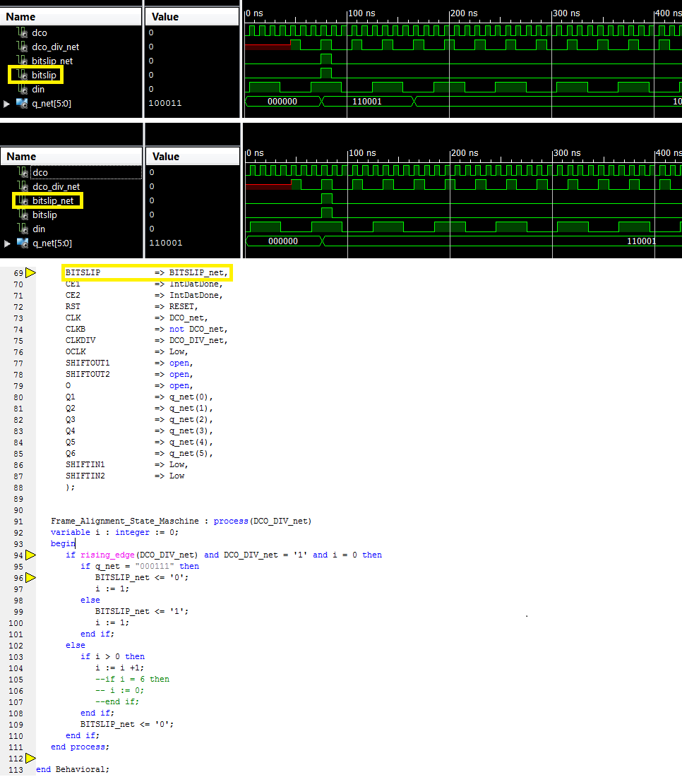682x784 pixels.
Task: Click q_net[5:0] bus icon in top waveform panel
Action: coord(22,104)
